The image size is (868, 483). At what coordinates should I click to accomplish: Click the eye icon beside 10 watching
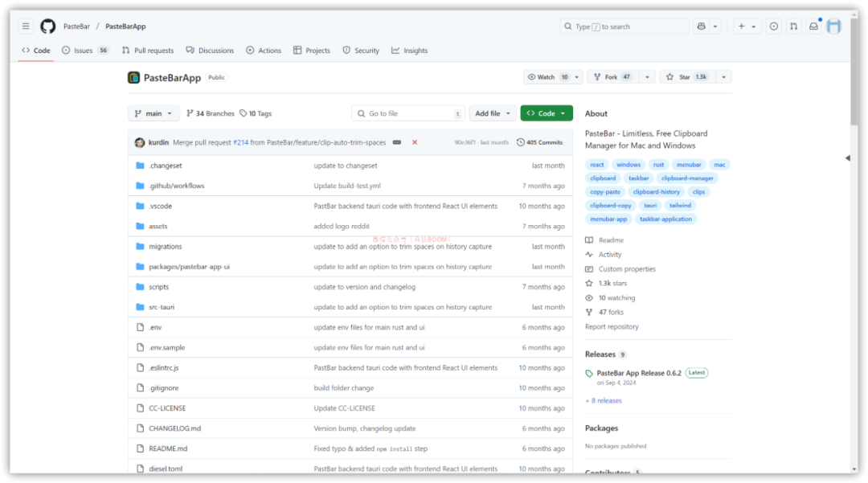589,297
